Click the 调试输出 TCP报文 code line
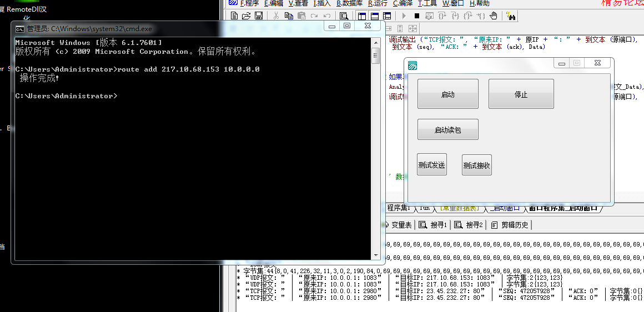This screenshot has height=312, width=644. coord(514,40)
